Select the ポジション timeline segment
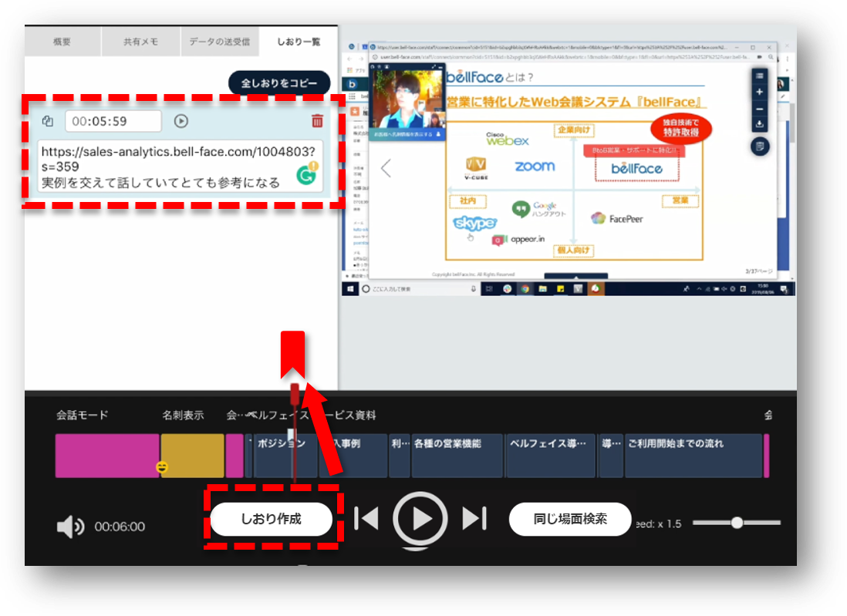This screenshot has width=847, height=616. (285, 456)
